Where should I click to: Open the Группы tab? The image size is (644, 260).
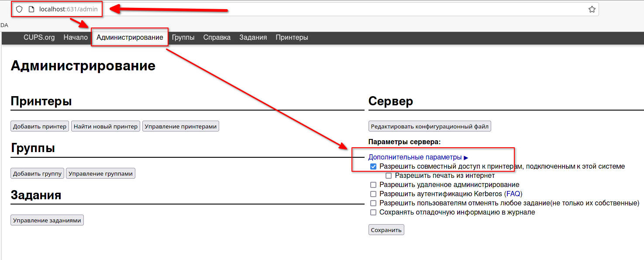click(x=183, y=37)
